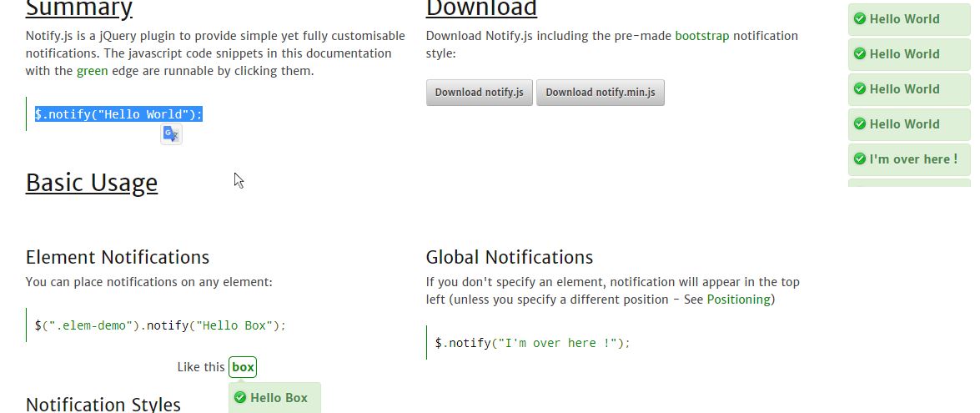The image size is (980, 413).
Task: Dismiss the I'm over here ! notification
Action: point(909,159)
